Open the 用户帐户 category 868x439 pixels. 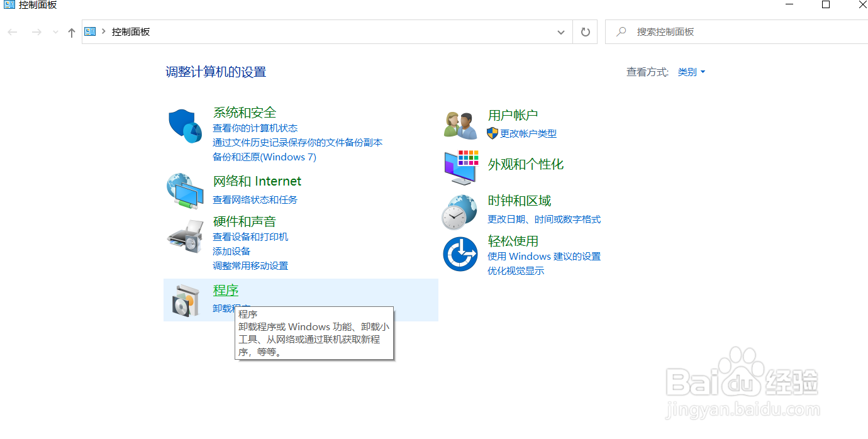[x=513, y=115]
